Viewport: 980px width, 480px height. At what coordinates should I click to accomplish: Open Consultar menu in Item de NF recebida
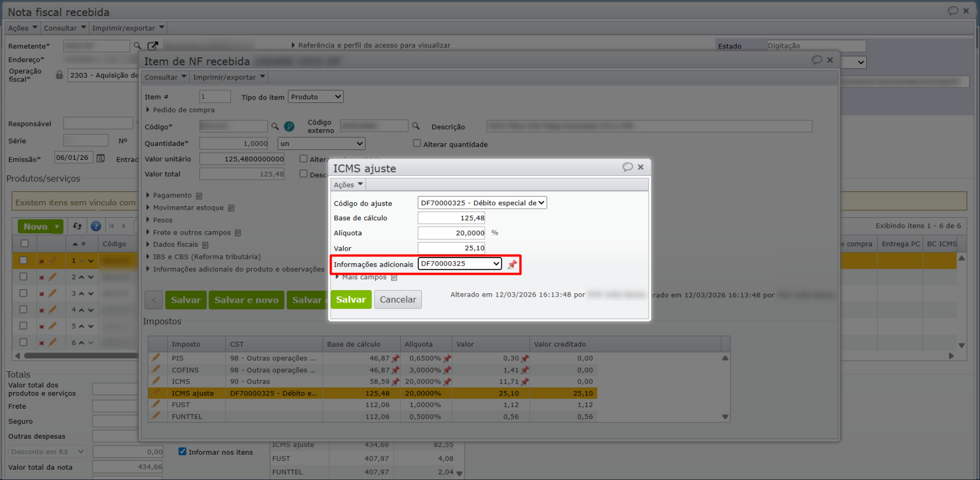166,77
